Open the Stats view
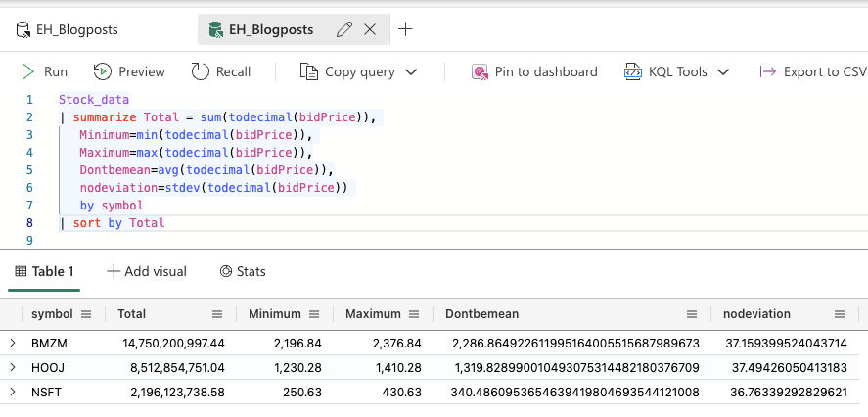868x417 pixels. (x=243, y=271)
